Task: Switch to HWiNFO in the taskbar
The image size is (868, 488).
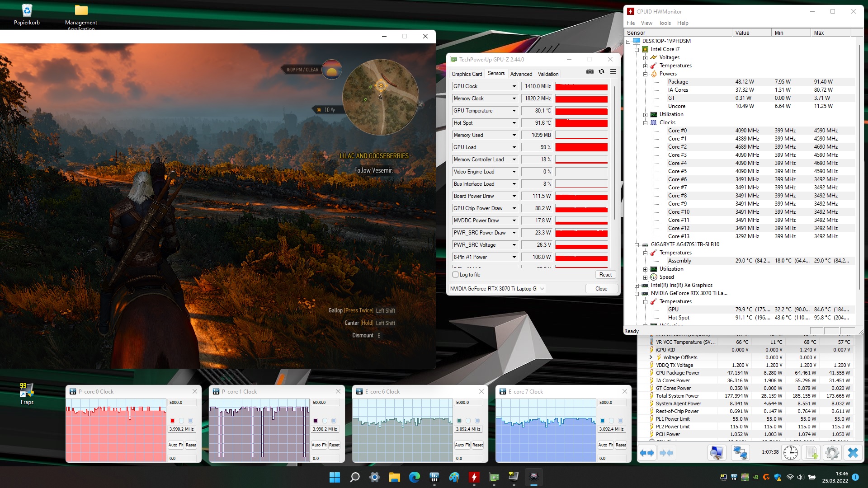Action: (434, 477)
